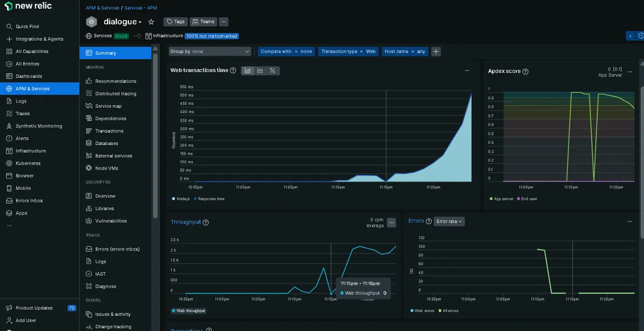The width and height of the screenshot is (644, 331).
Task: Open Compare with filter
Action: coord(286,52)
